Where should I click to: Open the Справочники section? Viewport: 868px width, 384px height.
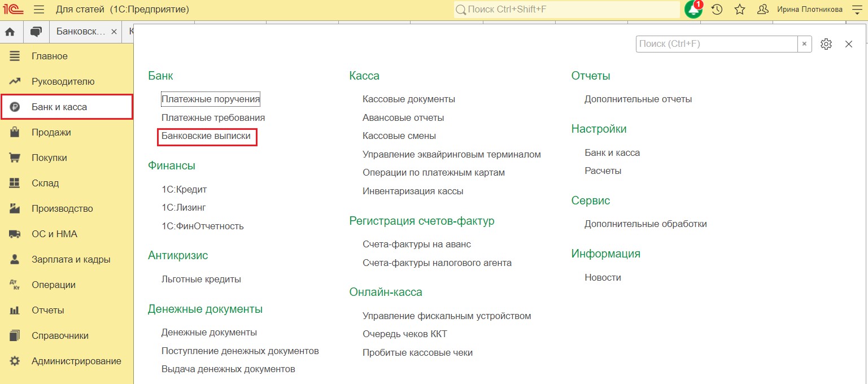[x=67, y=335]
